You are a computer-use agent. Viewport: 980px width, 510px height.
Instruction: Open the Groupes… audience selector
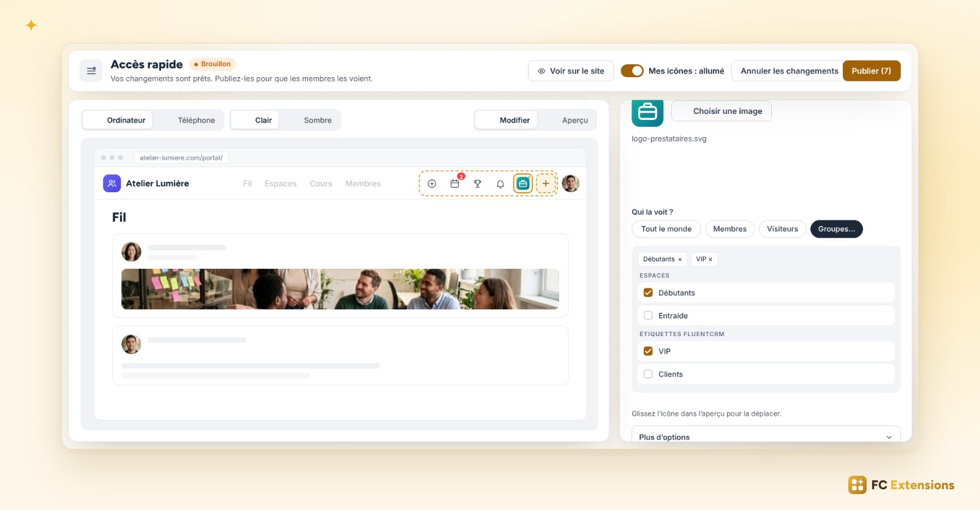click(x=837, y=229)
